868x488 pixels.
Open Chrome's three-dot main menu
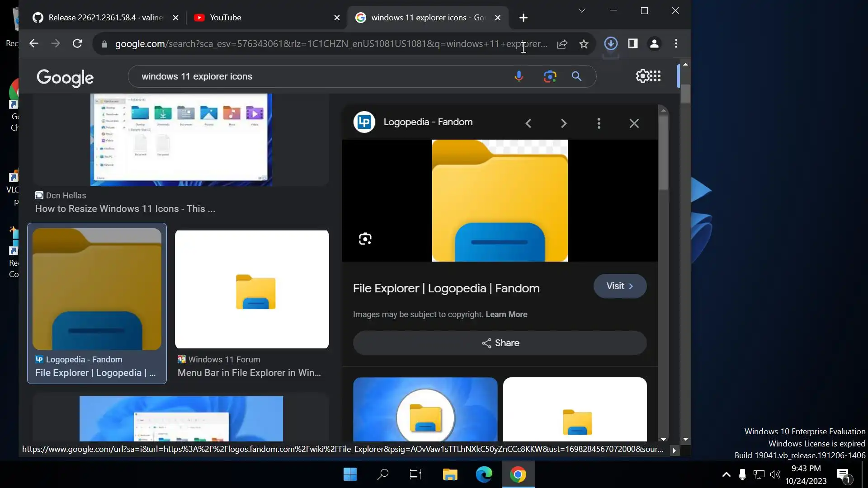point(676,44)
